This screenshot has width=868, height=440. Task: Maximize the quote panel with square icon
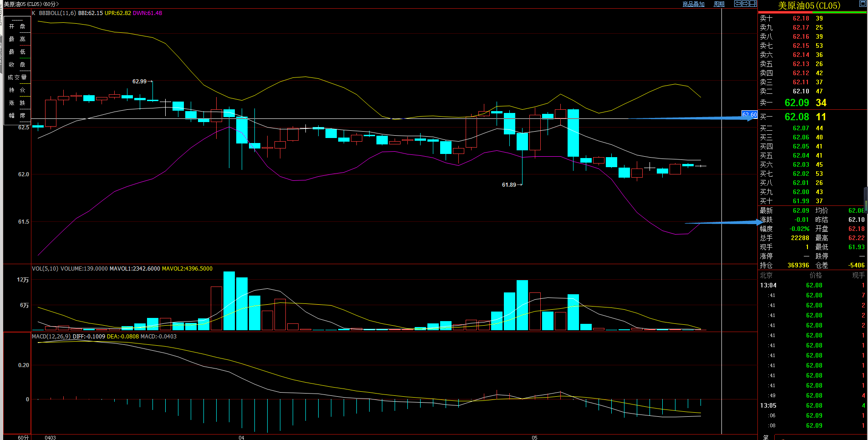863,4
